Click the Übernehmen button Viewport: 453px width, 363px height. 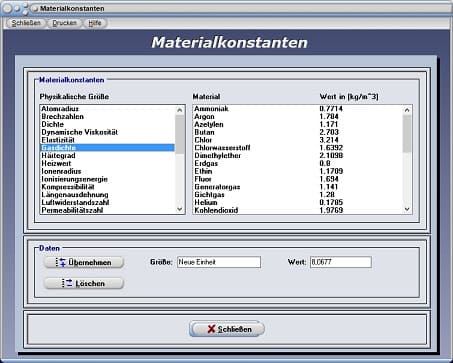[x=84, y=262]
